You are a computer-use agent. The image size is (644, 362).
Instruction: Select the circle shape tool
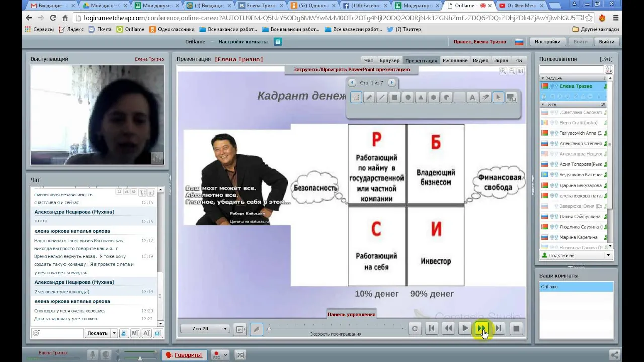408,98
